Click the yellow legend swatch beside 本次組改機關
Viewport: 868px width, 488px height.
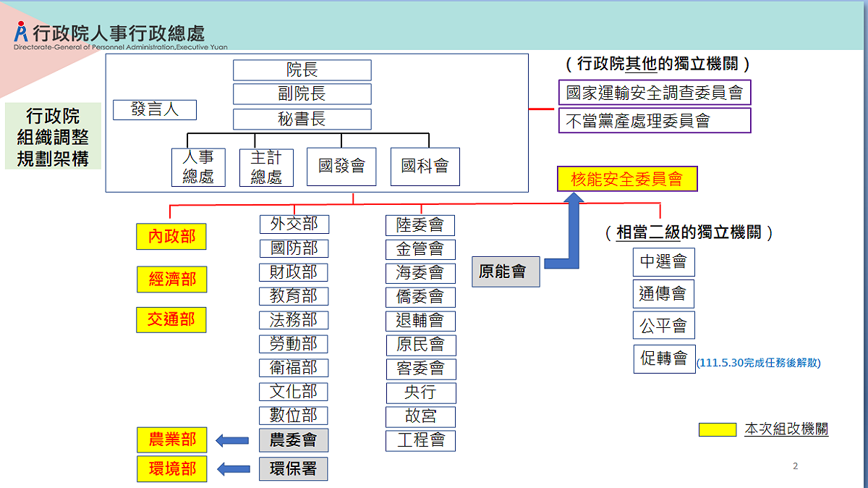pos(718,429)
